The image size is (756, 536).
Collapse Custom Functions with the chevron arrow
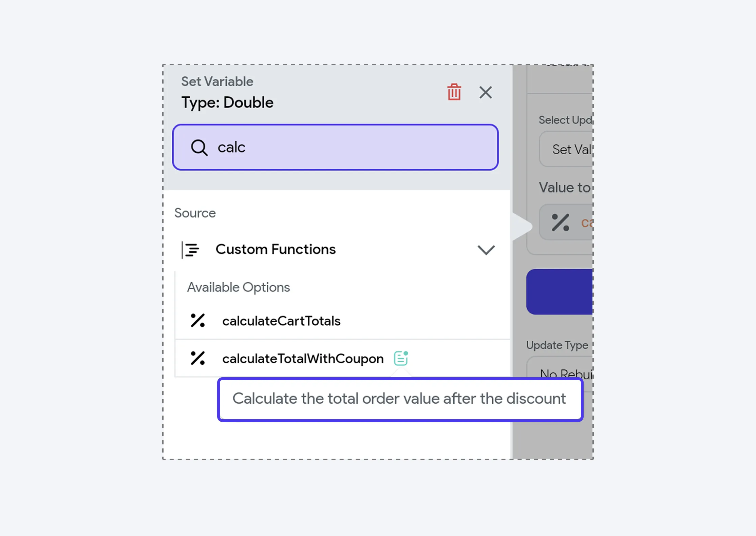point(486,250)
